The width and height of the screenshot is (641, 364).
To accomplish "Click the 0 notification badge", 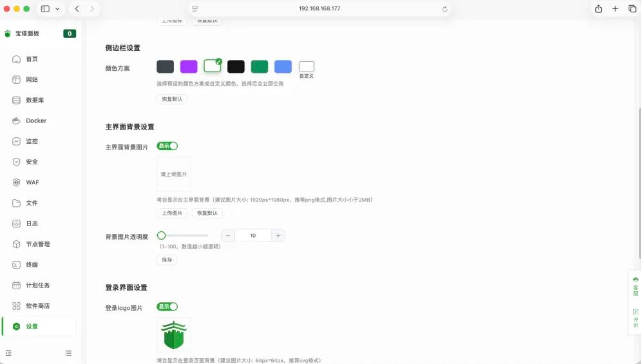I will click(70, 34).
